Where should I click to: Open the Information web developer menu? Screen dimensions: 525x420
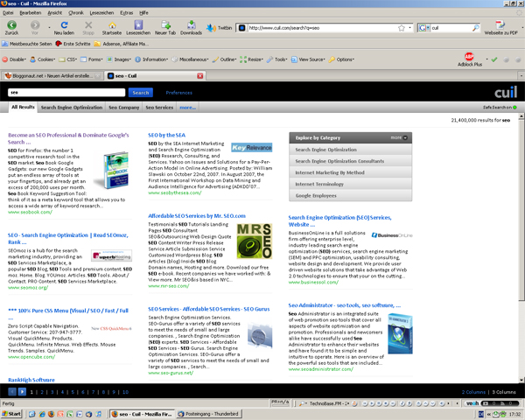[151, 59]
